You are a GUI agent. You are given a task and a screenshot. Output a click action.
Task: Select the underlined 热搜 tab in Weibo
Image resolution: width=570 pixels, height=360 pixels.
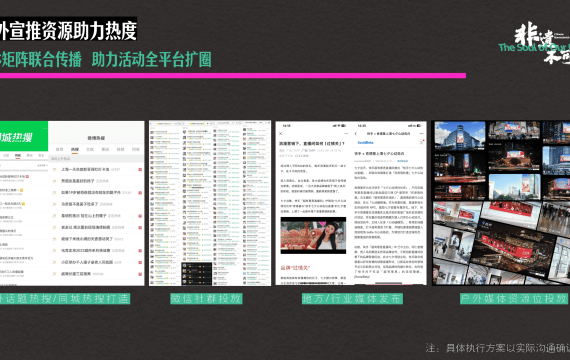[x=75, y=149]
